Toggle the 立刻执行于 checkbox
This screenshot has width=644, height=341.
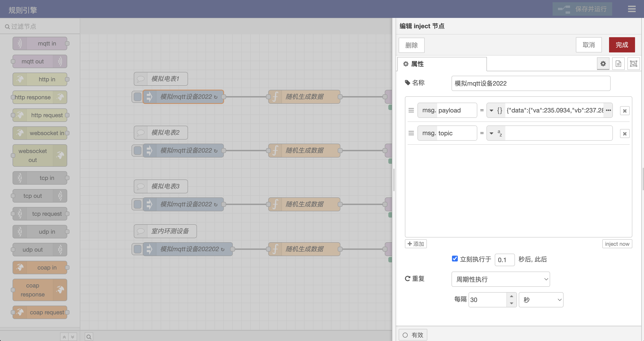455,259
